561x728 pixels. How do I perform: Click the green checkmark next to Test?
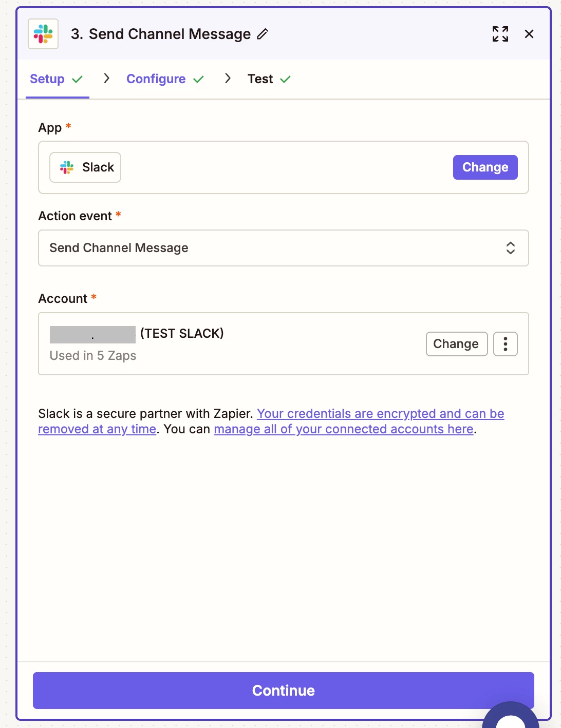pyautogui.click(x=286, y=79)
